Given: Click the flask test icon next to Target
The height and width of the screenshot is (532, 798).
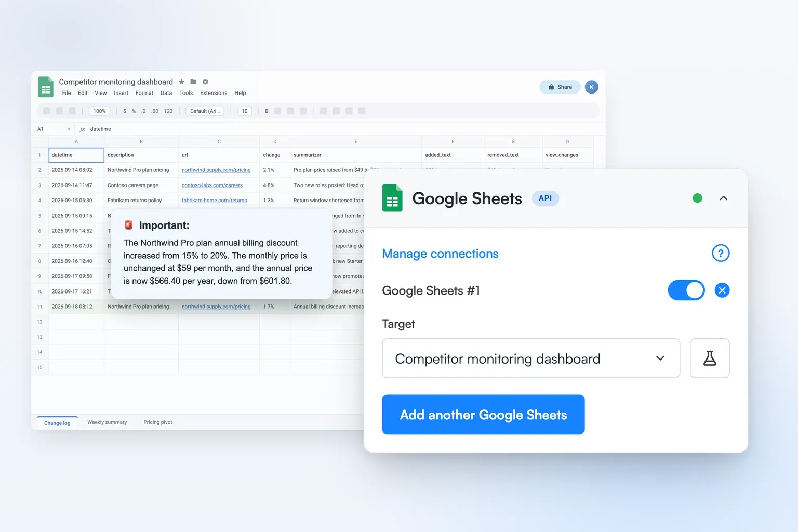Looking at the screenshot, I should (x=710, y=358).
